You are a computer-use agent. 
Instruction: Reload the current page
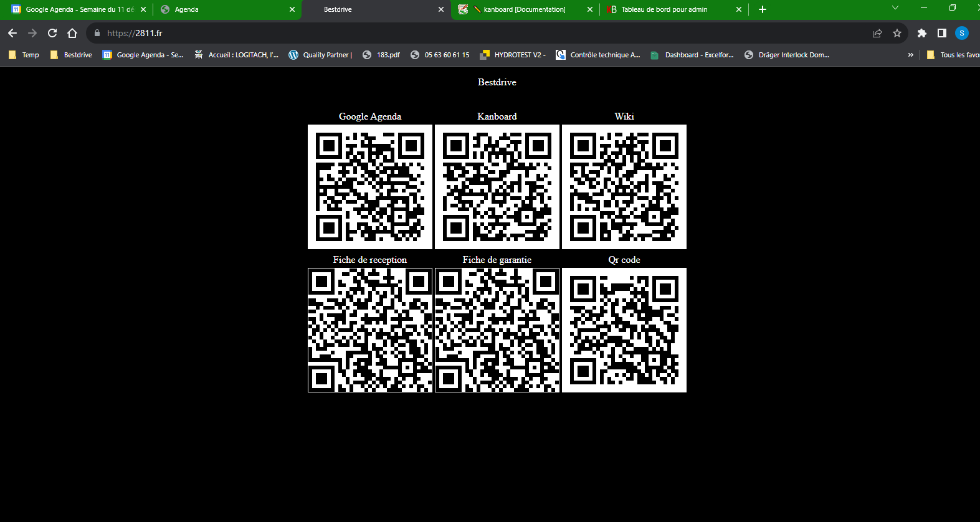click(x=52, y=33)
